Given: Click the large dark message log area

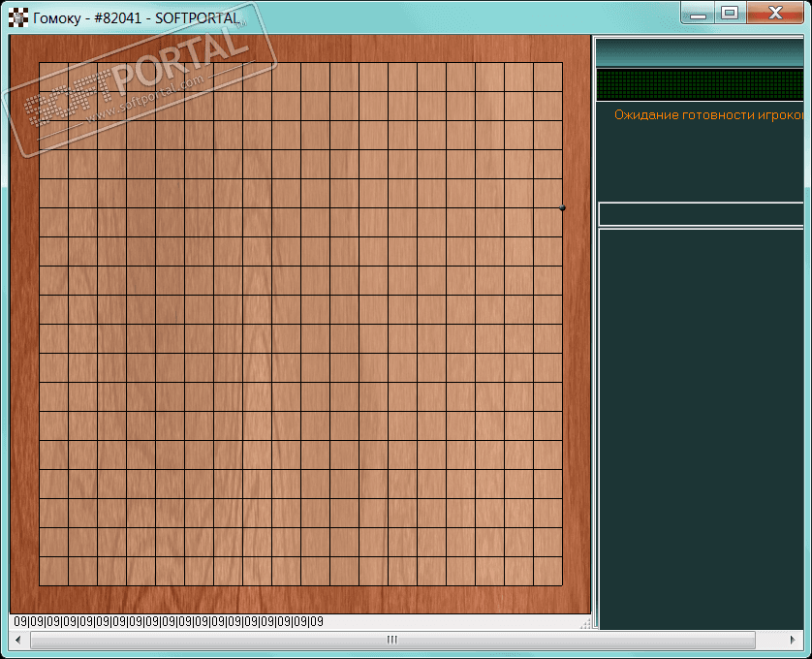Looking at the screenshot, I should coord(702,429).
